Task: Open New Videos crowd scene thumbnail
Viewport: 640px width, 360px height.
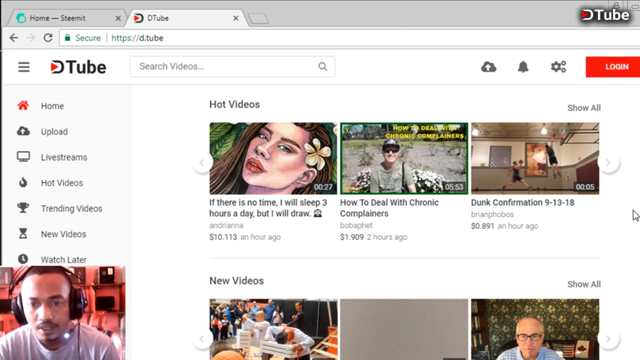Action: point(273,329)
